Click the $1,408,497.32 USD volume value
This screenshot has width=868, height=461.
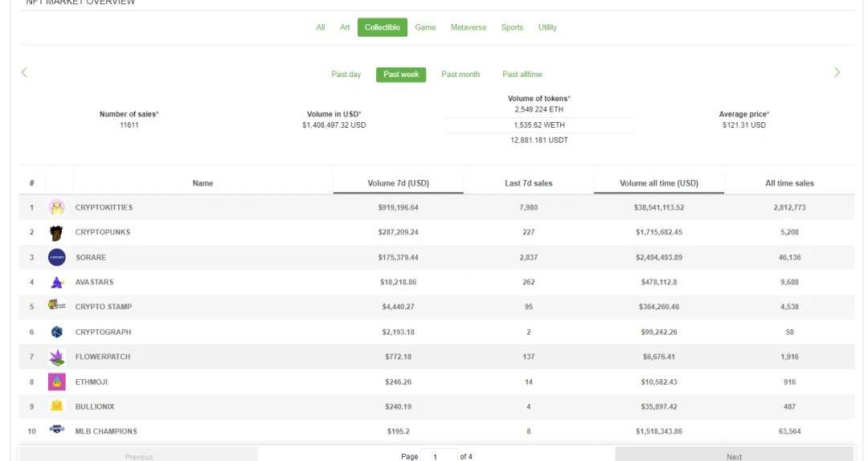click(x=334, y=125)
